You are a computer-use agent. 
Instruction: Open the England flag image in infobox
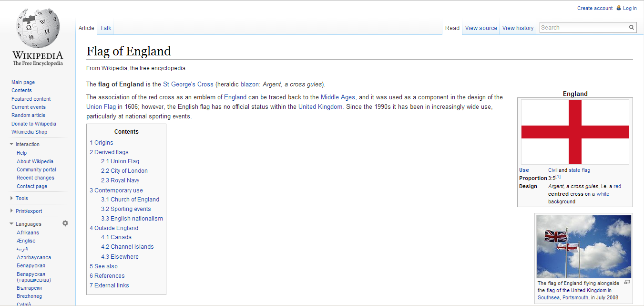(x=575, y=132)
